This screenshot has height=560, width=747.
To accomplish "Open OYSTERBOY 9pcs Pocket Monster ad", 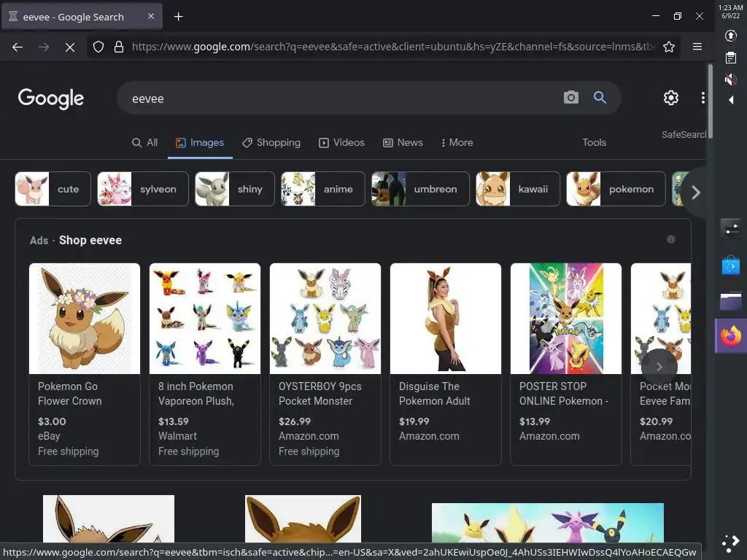I will 325,364.
